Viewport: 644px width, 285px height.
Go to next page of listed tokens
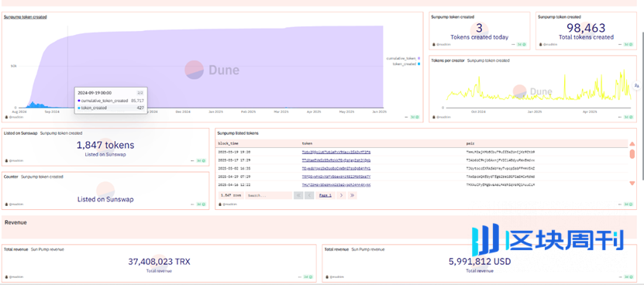[341, 195]
